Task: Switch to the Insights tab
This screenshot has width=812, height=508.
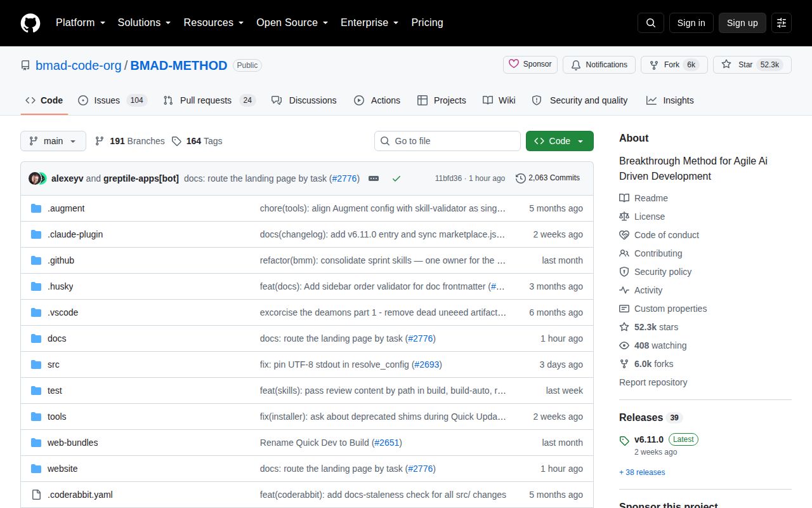Action: pyautogui.click(x=670, y=100)
